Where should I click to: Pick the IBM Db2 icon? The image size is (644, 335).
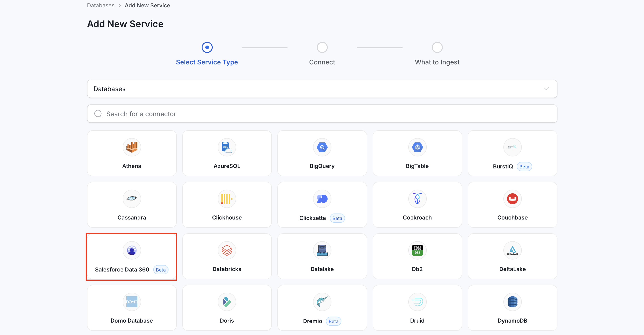click(x=417, y=250)
